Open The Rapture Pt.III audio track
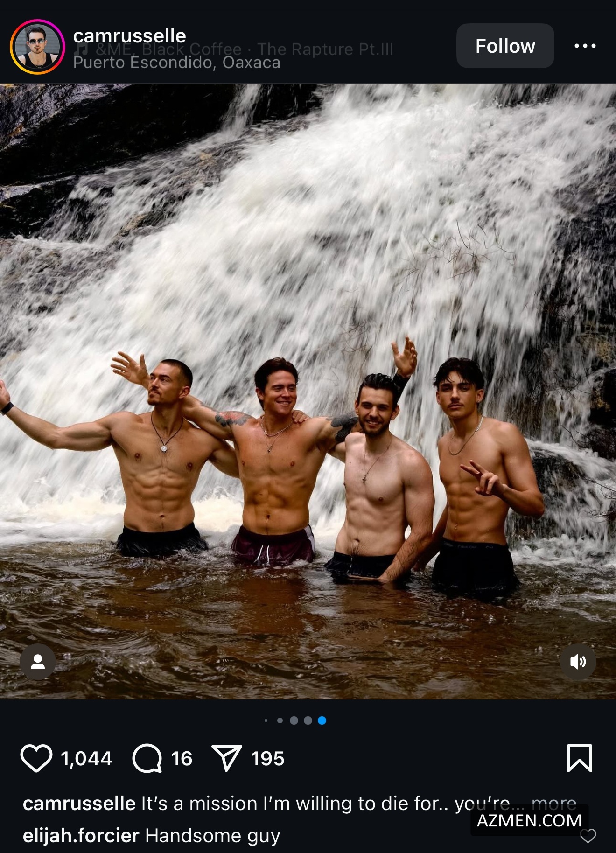This screenshot has width=616, height=853. (x=325, y=49)
